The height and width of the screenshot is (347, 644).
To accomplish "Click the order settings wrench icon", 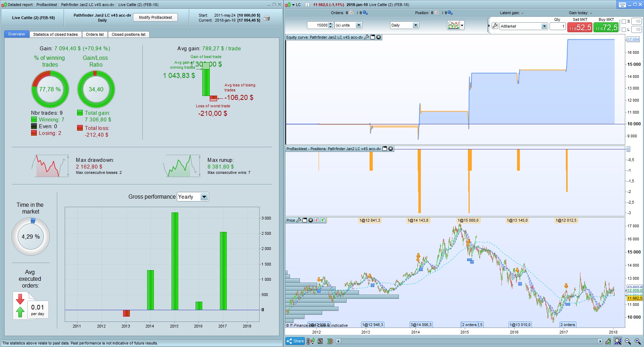I will pos(495,26).
